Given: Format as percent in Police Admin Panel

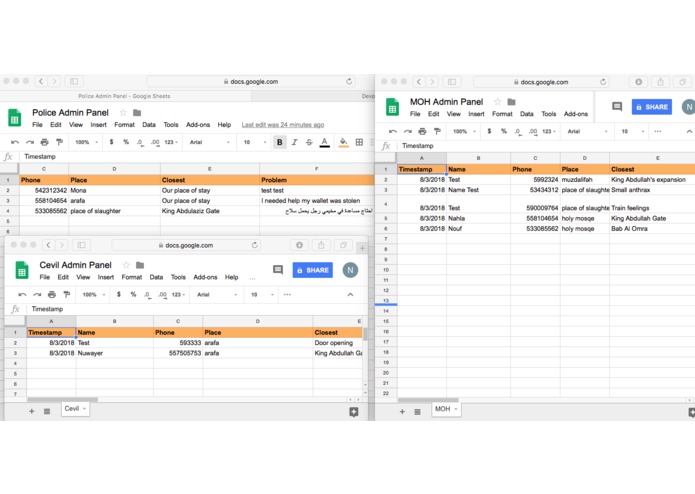Looking at the screenshot, I should [x=126, y=142].
